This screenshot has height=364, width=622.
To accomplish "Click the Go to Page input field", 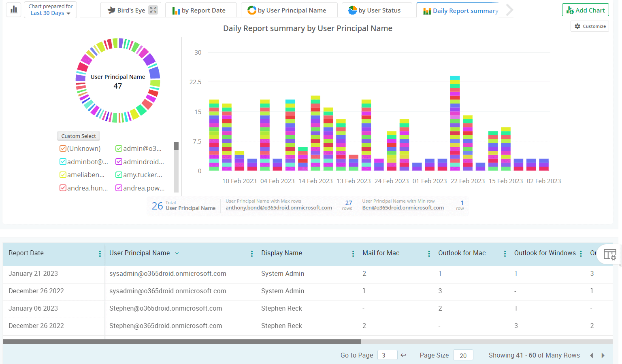I will pos(387,355).
